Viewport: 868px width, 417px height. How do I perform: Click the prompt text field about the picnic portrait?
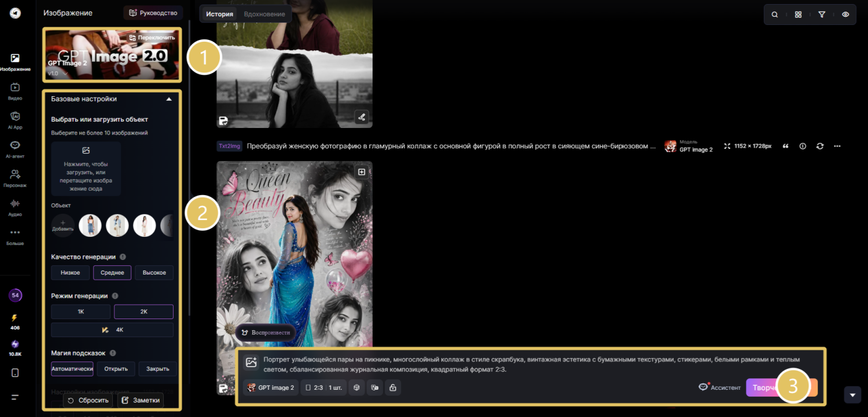click(x=532, y=364)
